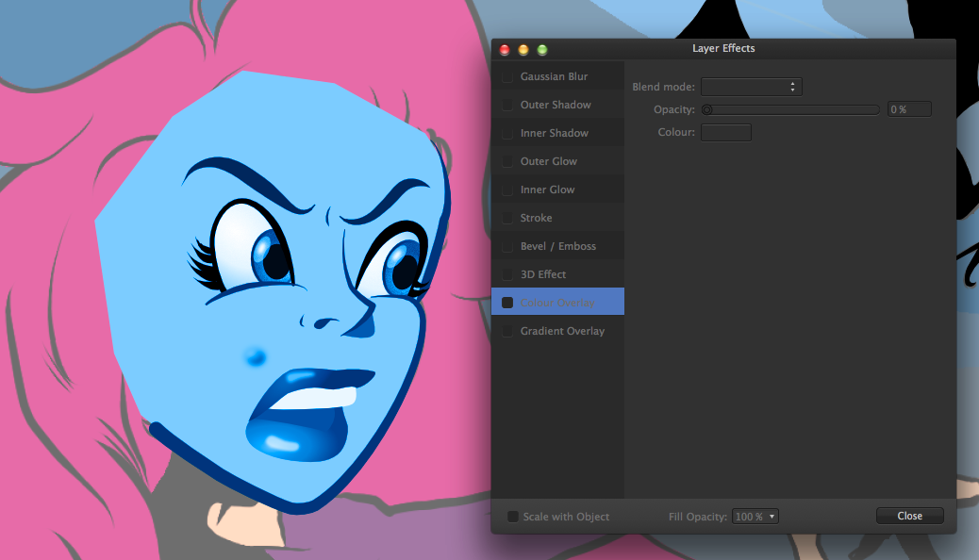979x560 pixels.
Task: Enable the Stroke effect checkbox
Action: [507, 218]
